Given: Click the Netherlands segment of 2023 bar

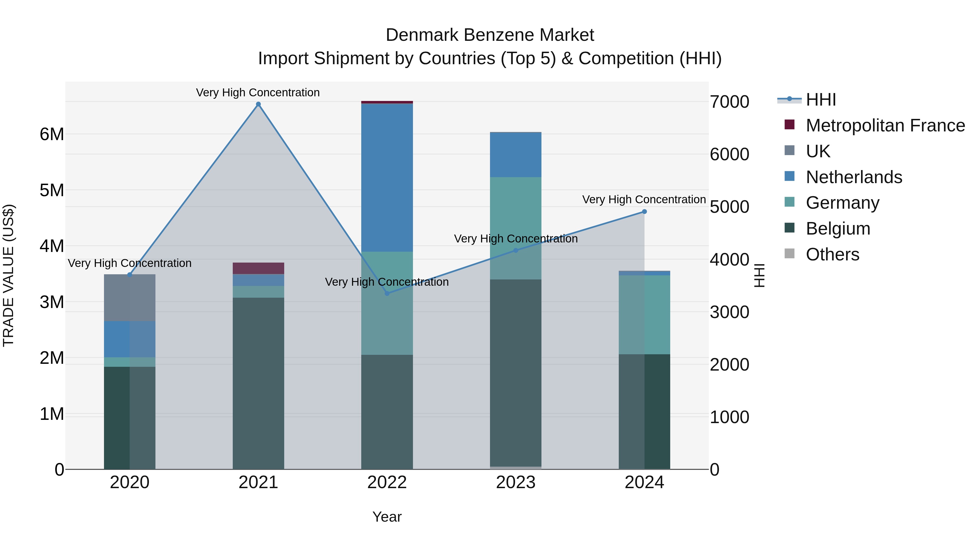Looking at the screenshot, I should pos(516,155).
